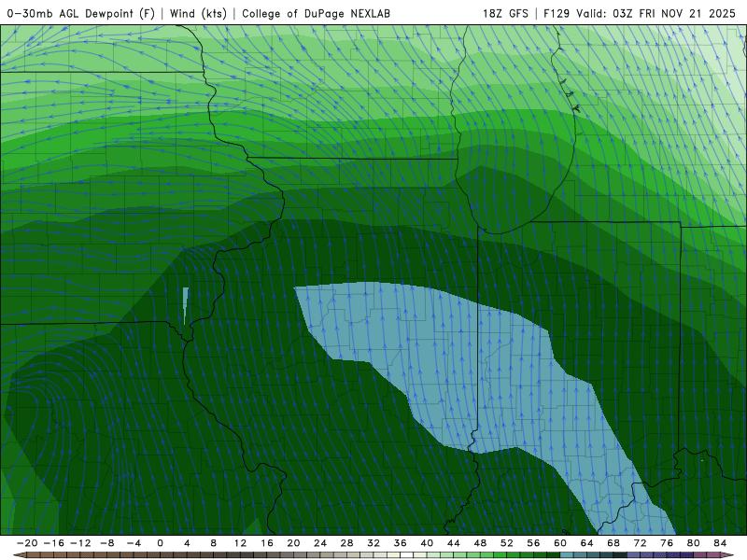Click the 32 value on the legend
The width and height of the screenshot is (747, 560).
[373, 543]
